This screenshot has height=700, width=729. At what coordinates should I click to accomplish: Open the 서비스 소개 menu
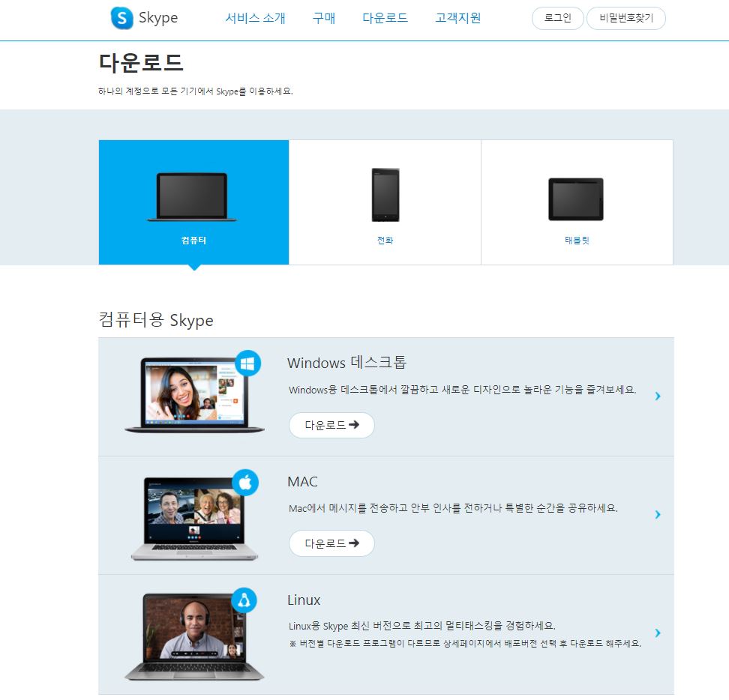click(255, 18)
